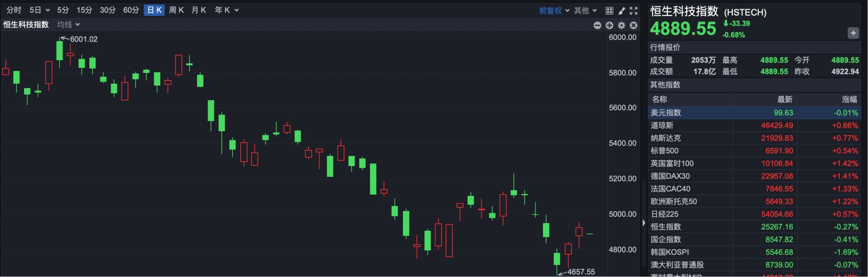Open the chart grid layout icon
The image size is (868, 277).
[x=609, y=10]
